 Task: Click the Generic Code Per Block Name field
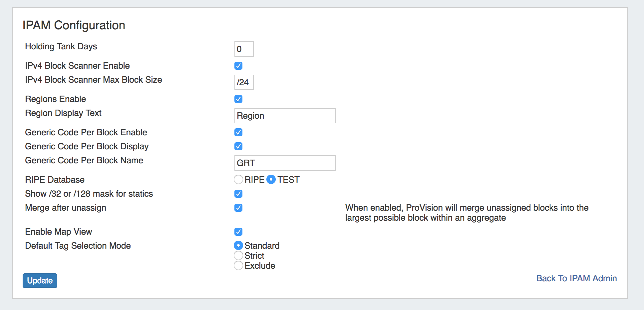[285, 163]
